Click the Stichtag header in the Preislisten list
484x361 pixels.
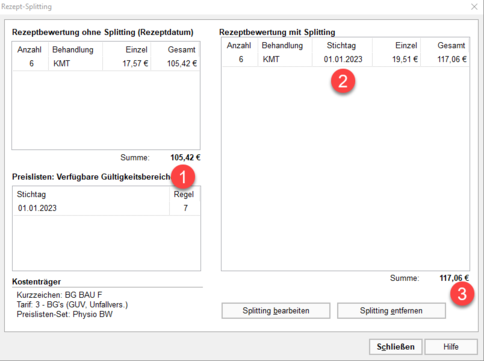[31, 195]
